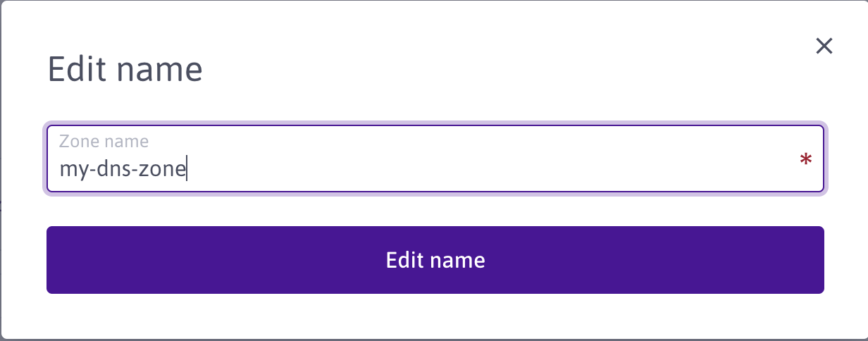Save the new name with Edit name

coord(435,260)
